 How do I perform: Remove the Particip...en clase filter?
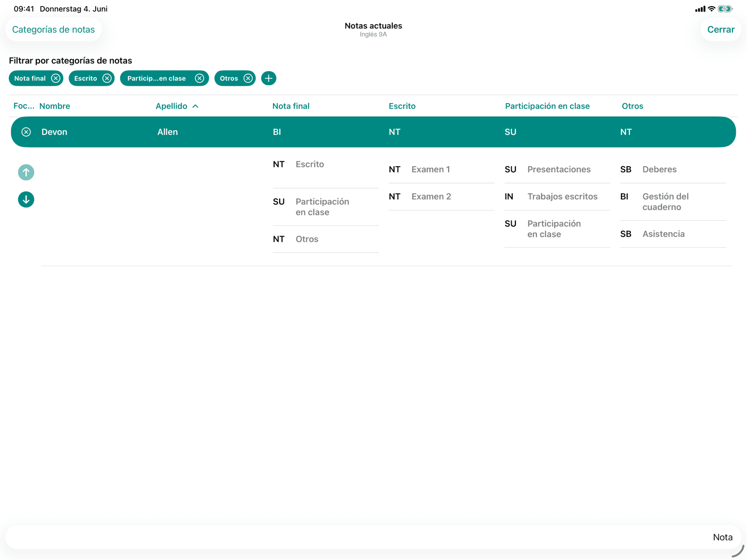199,78
